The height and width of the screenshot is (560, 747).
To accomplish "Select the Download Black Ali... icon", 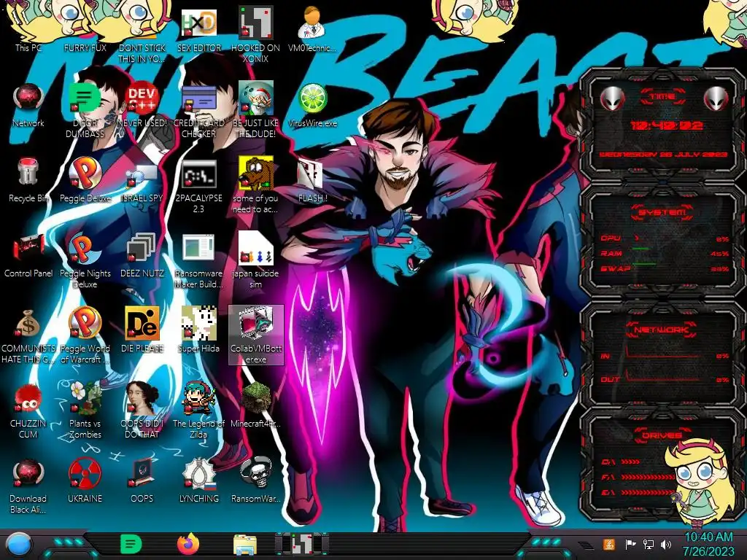I will tap(28, 486).
